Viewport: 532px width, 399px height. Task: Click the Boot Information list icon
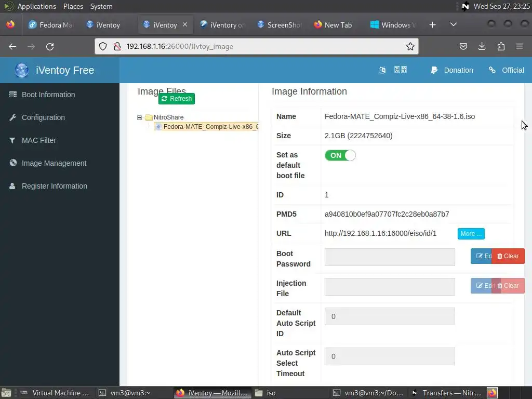(13, 95)
